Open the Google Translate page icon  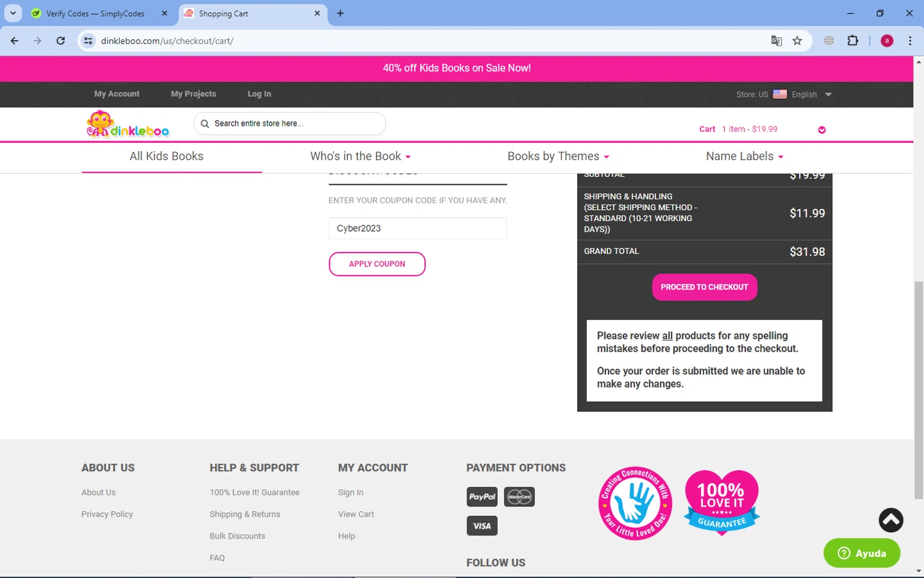click(776, 41)
